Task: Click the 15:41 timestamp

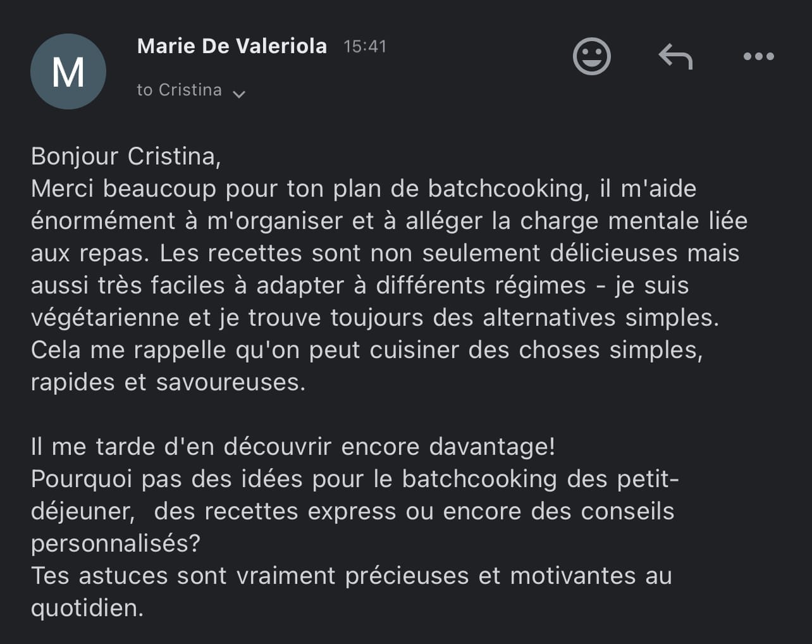Action: click(x=365, y=47)
